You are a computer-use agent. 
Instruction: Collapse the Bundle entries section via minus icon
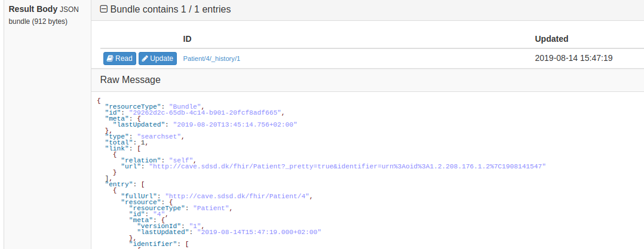(104, 10)
